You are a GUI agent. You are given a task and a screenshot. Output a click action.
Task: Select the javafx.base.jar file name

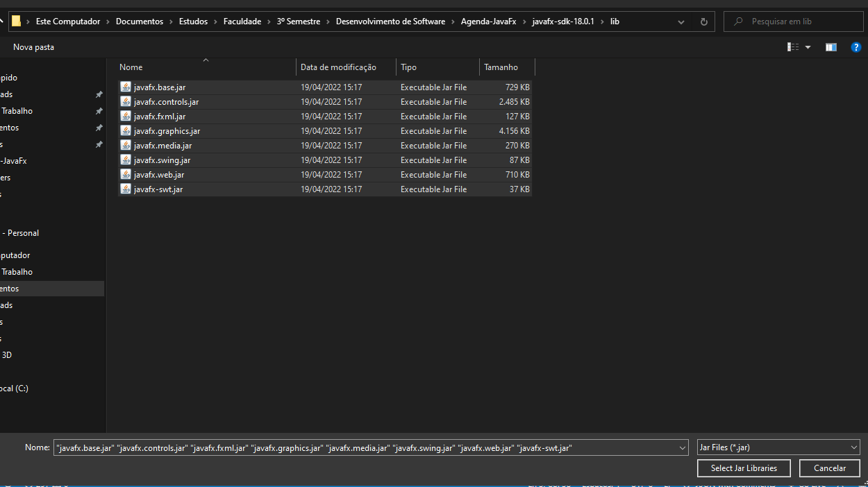[x=160, y=87]
